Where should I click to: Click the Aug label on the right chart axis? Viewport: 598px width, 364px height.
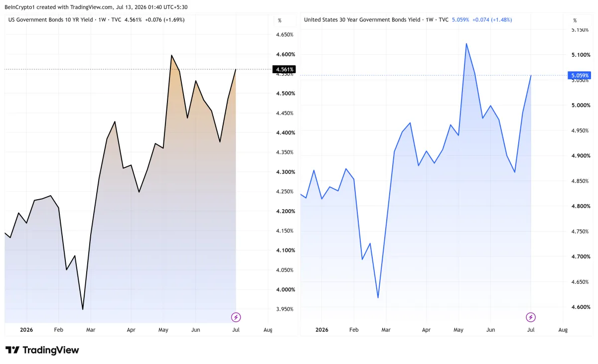pyautogui.click(x=563, y=330)
